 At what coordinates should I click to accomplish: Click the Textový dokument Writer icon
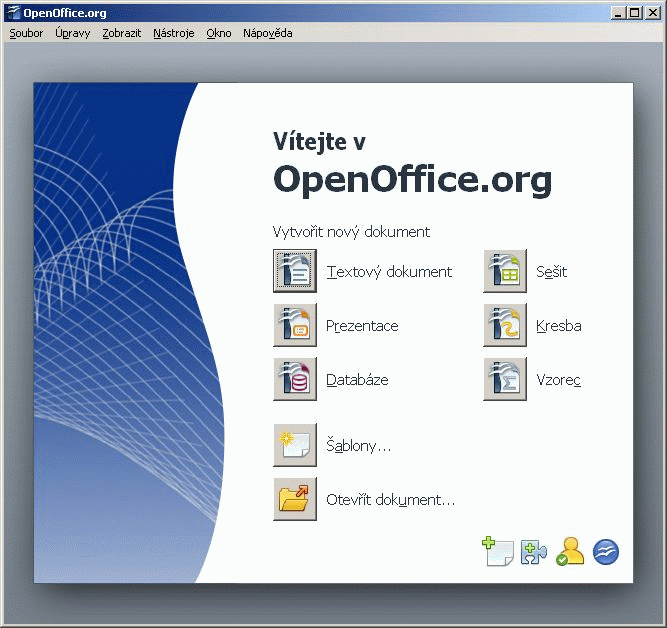coord(295,271)
